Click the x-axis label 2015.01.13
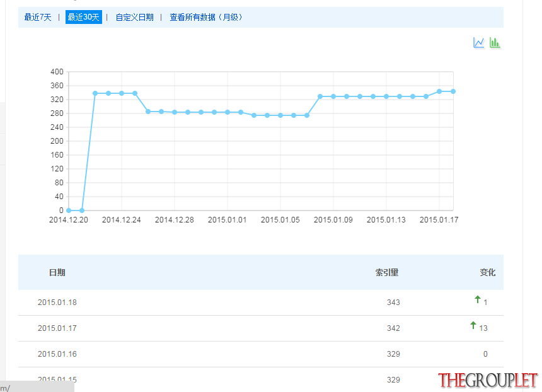 (386, 220)
